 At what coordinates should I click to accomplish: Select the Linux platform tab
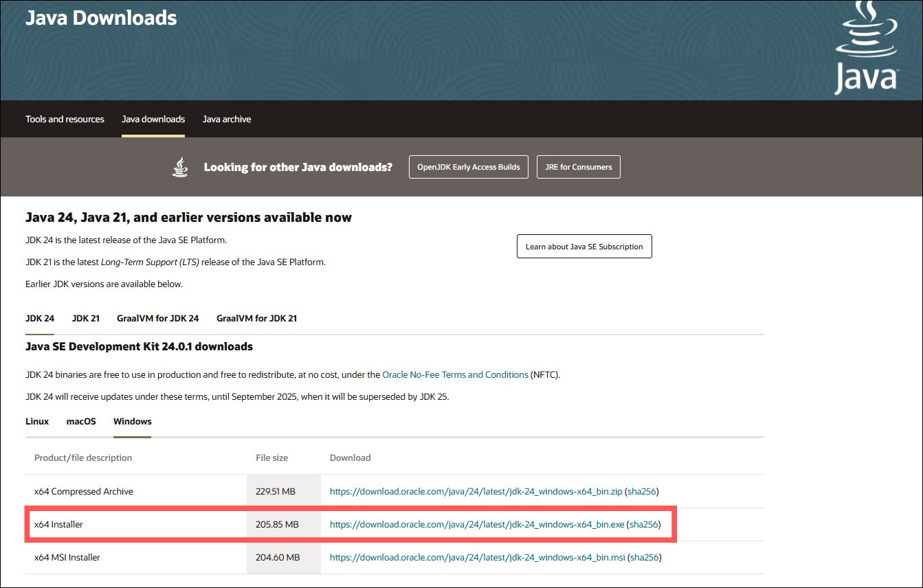click(37, 421)
